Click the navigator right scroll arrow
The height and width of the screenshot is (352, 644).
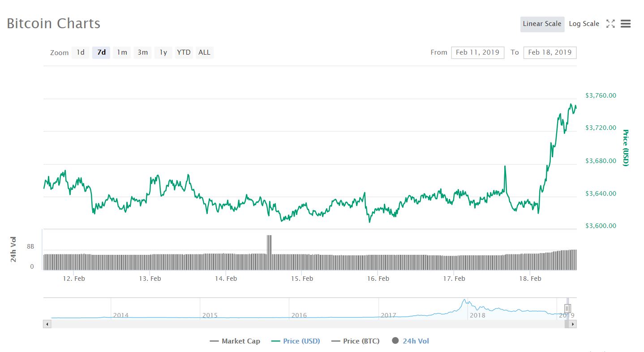[x=573, y=324]
